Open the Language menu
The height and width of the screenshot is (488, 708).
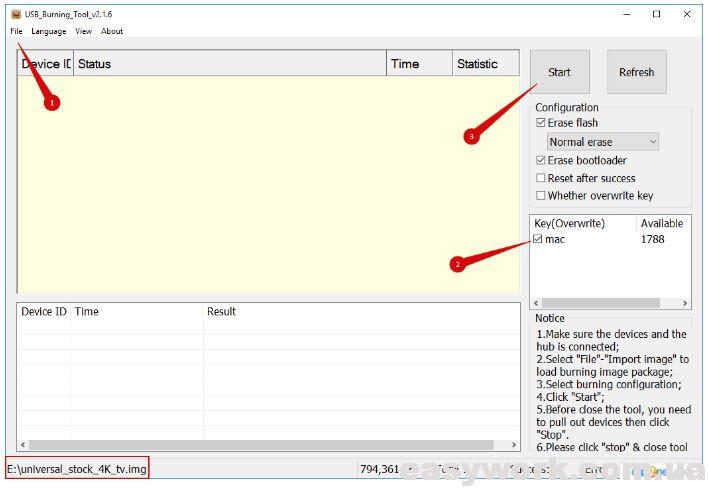(49, 31)
